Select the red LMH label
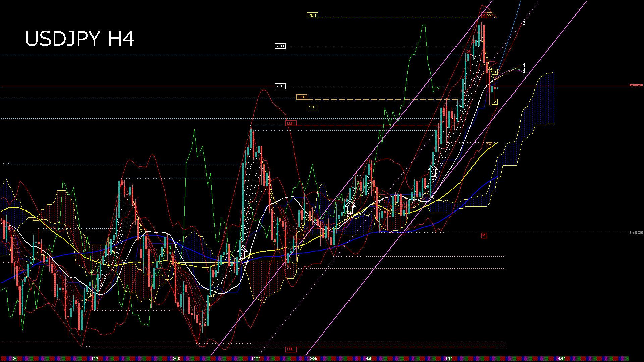 (290, 123)
